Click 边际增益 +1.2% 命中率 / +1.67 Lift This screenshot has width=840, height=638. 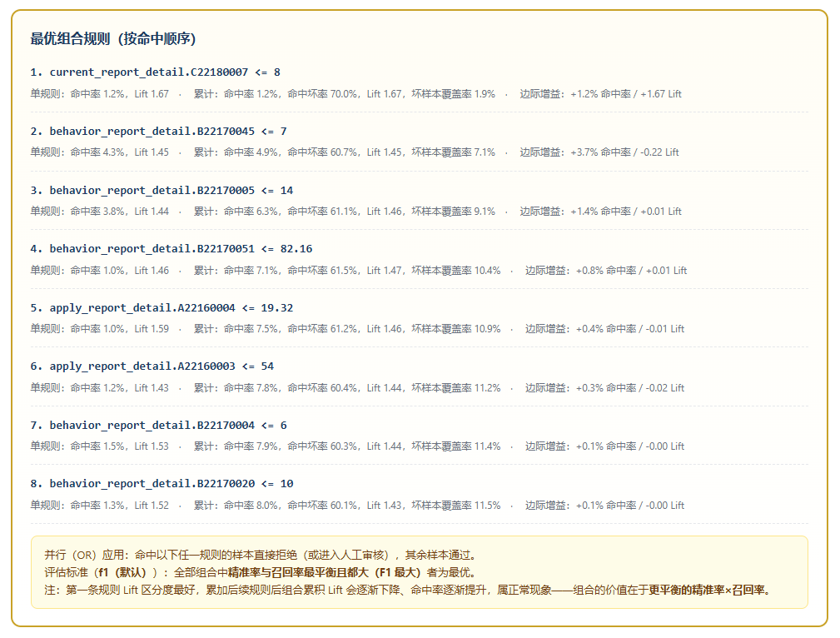(x=600, y=94)
